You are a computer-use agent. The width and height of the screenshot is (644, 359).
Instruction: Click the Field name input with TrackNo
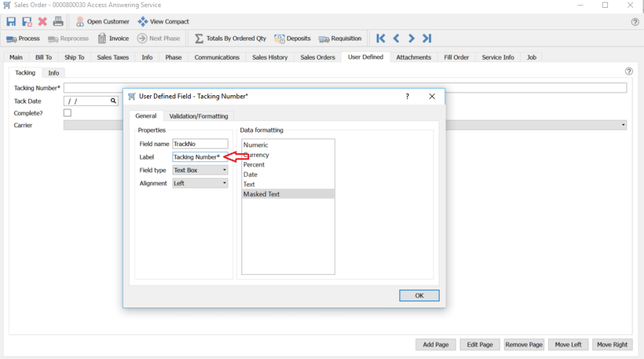[x=200, y=144]
